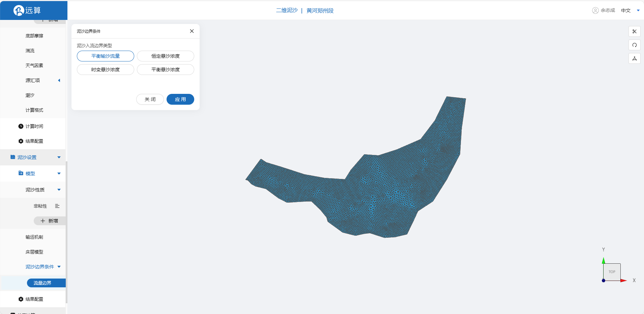This screenshot has height=314, width=644.
Task: Click the hexagon icon beside upper 结果配置
Action: (x=21, y=141)
